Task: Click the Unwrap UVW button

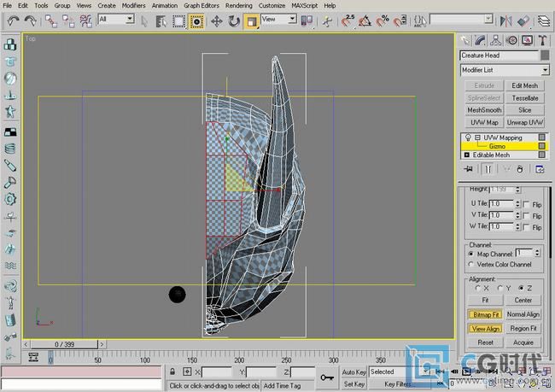Action: click(x=525, y=122)
